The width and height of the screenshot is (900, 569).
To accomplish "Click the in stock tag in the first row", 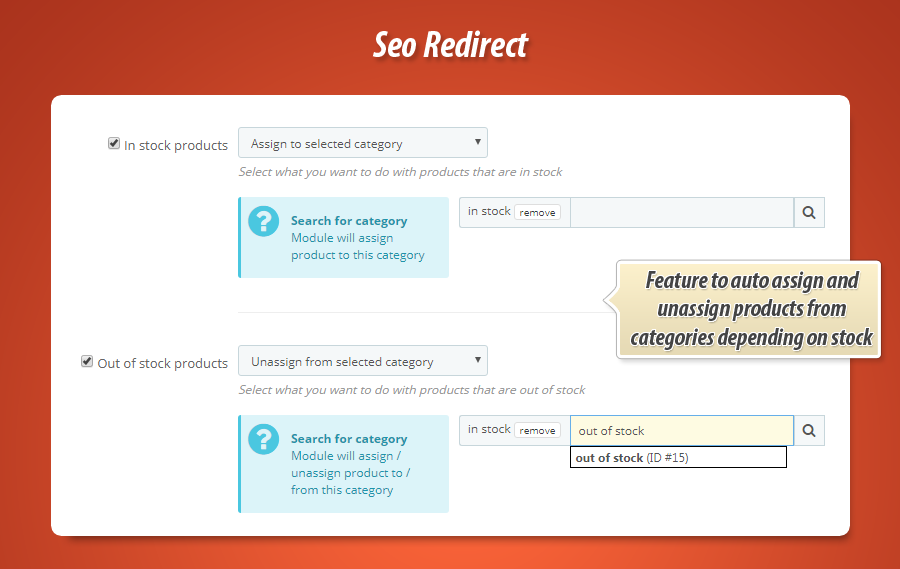I will pos(489,212).
